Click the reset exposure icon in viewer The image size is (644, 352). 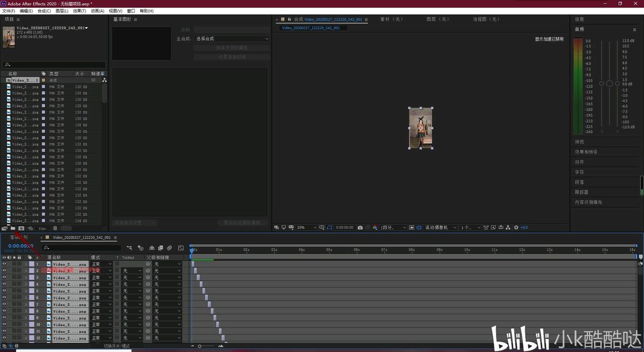pyautogui.click(x=516, y=228)
